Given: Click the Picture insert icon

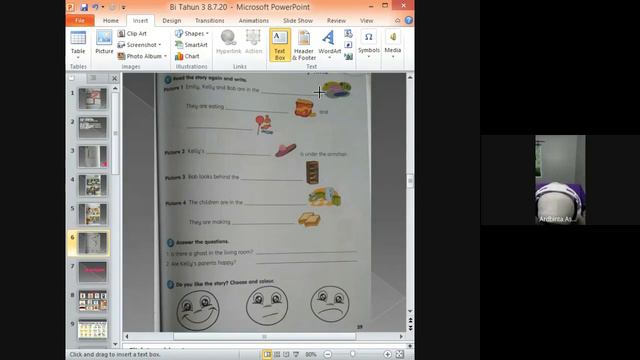Looking at the screenshot, I should point(104,42).
